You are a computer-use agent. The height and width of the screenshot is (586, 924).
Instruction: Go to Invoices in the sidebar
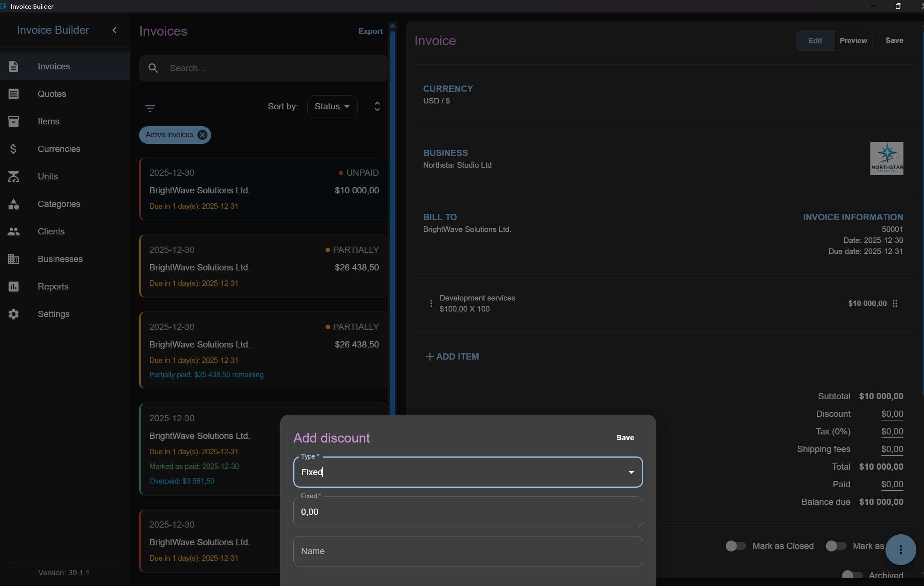coord(65,66)
